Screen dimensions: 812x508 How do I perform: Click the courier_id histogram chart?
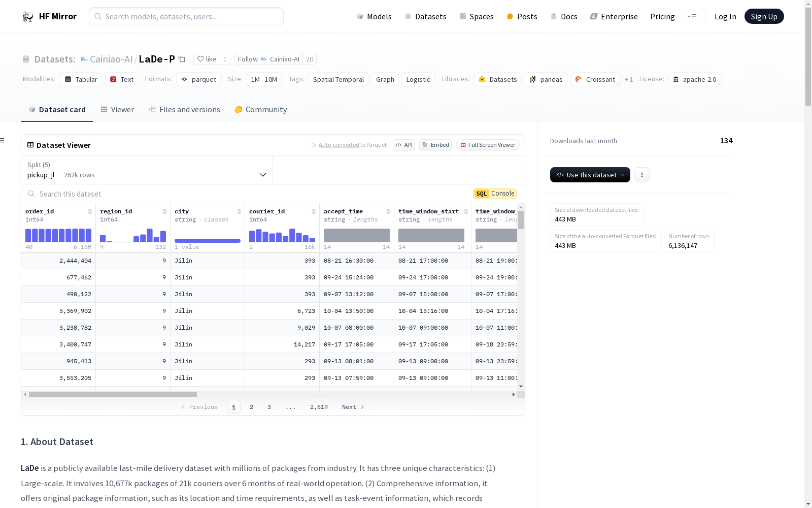point(282,235)
